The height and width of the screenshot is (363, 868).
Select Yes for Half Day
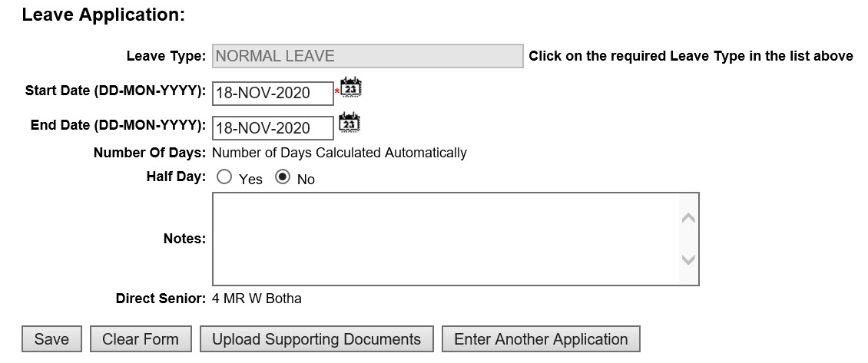(x=224, y=178)
